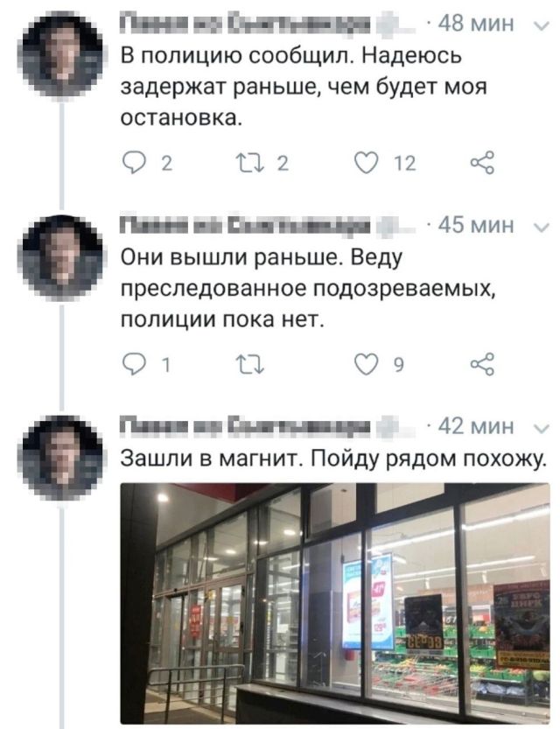Retweet the 45 мин tweet

[x=250, y=364]
